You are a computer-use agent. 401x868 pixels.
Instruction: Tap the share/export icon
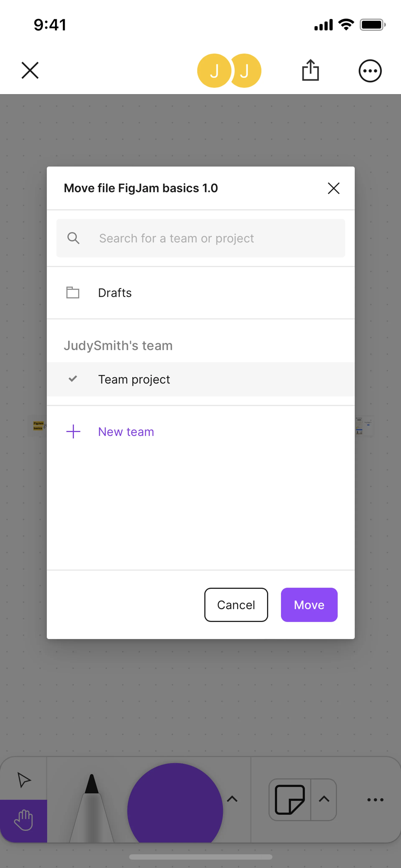(310, 70)
